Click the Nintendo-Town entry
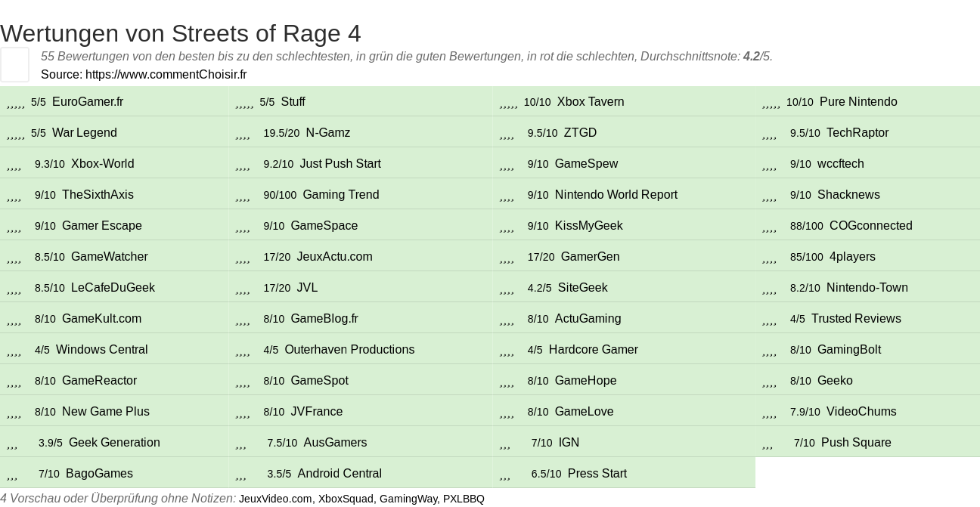 (x=867, y=287)
